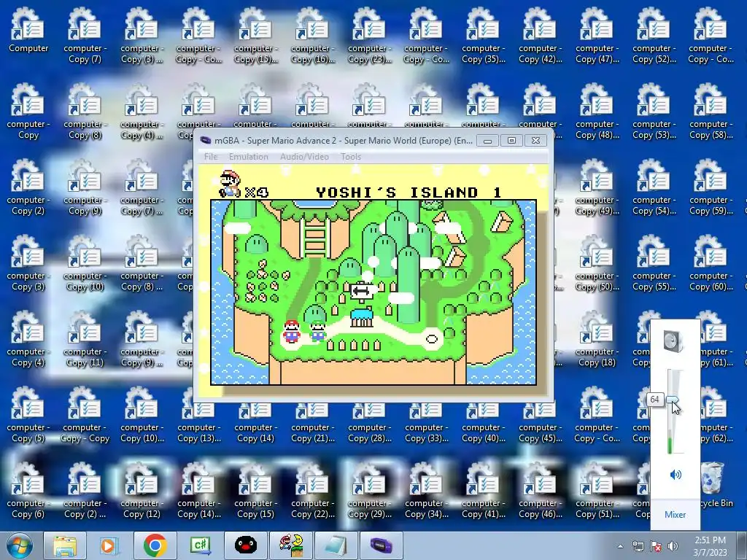747x560 pixels.
Task: Select the first 'Computer' desktop shortcut
Action: 28,29
